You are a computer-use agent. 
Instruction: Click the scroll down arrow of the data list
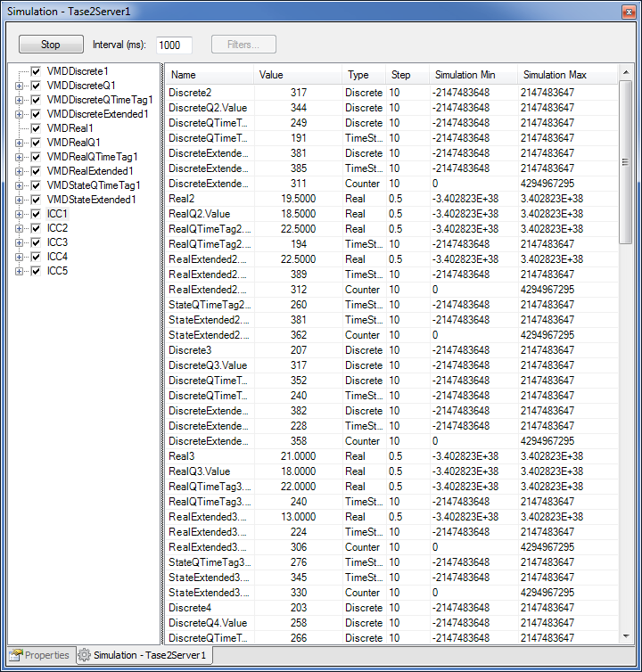626,636
